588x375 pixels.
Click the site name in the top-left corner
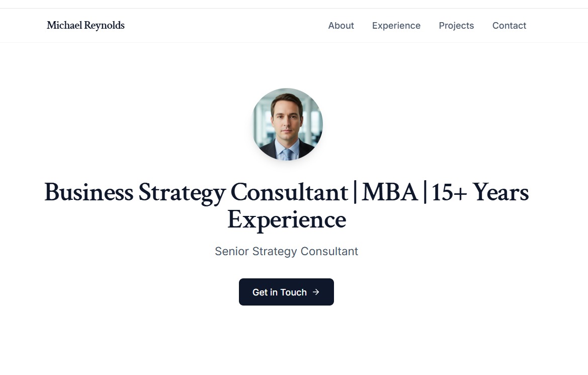[x=86, y=25]
